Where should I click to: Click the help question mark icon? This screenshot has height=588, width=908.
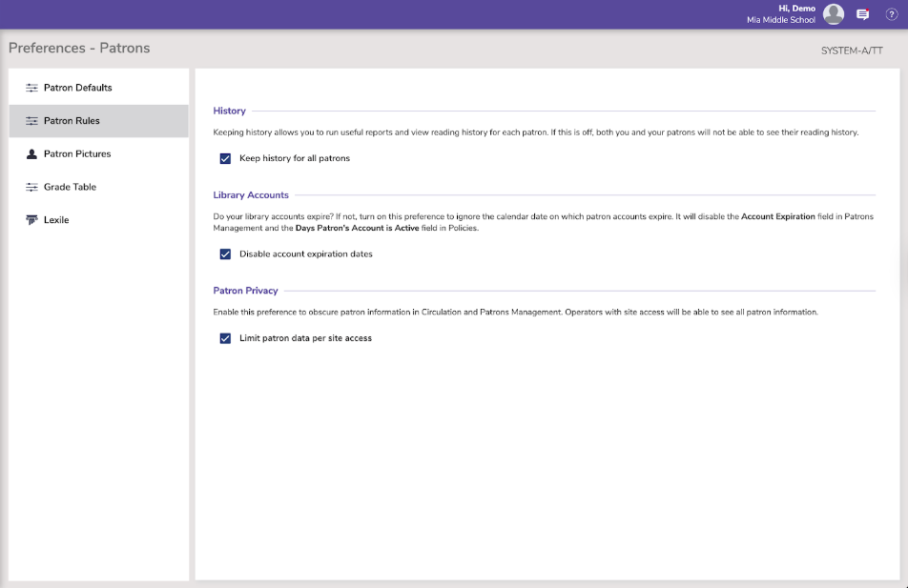coord(892,14)
